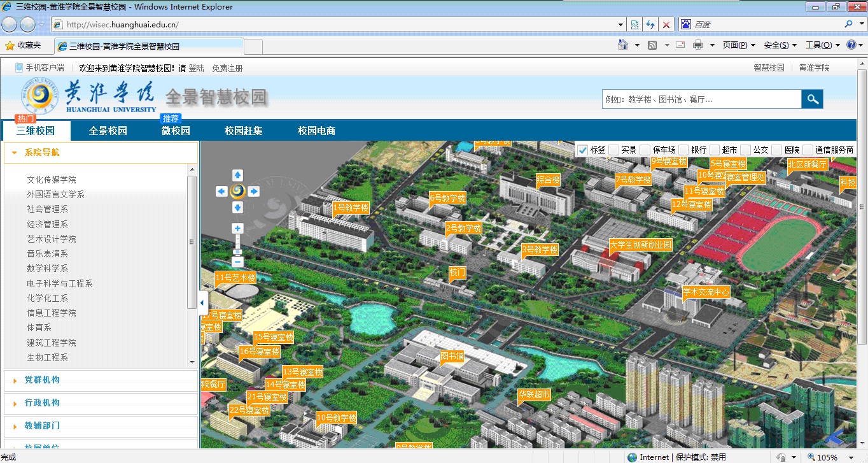Zoom out the map with minus button

[x=237, y=262]
